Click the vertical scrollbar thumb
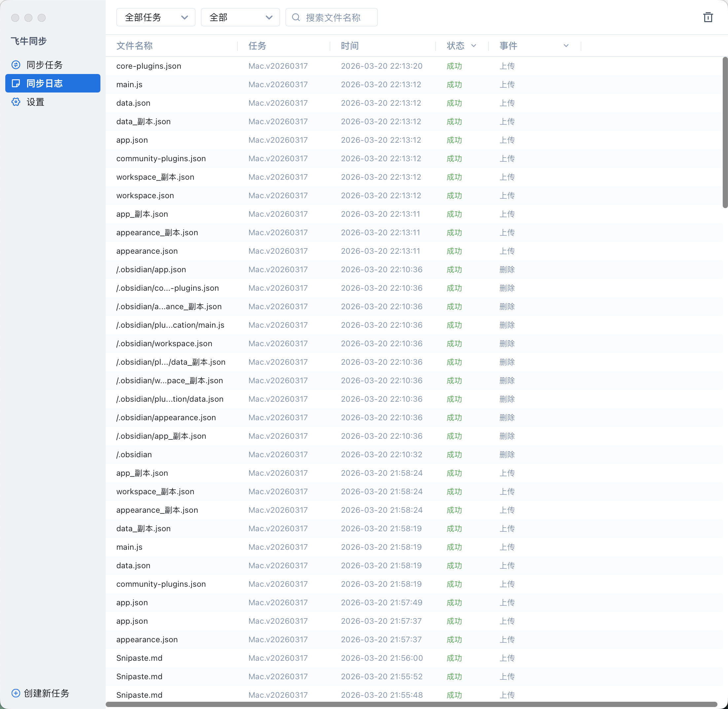 [x=725, y=132]
